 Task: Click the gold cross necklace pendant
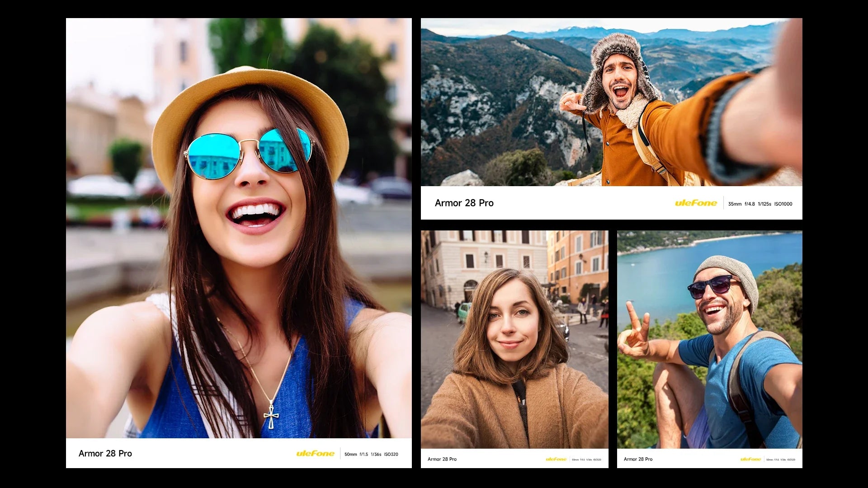click(x=271, y=416)
